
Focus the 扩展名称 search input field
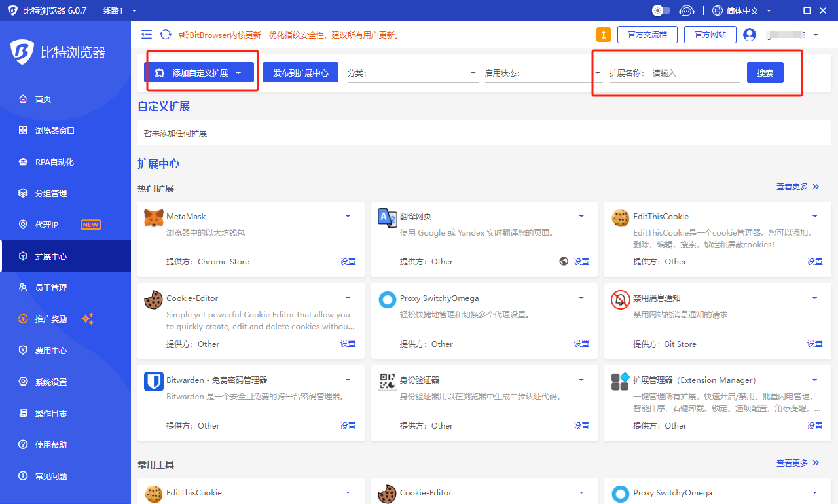coord(695,73)
